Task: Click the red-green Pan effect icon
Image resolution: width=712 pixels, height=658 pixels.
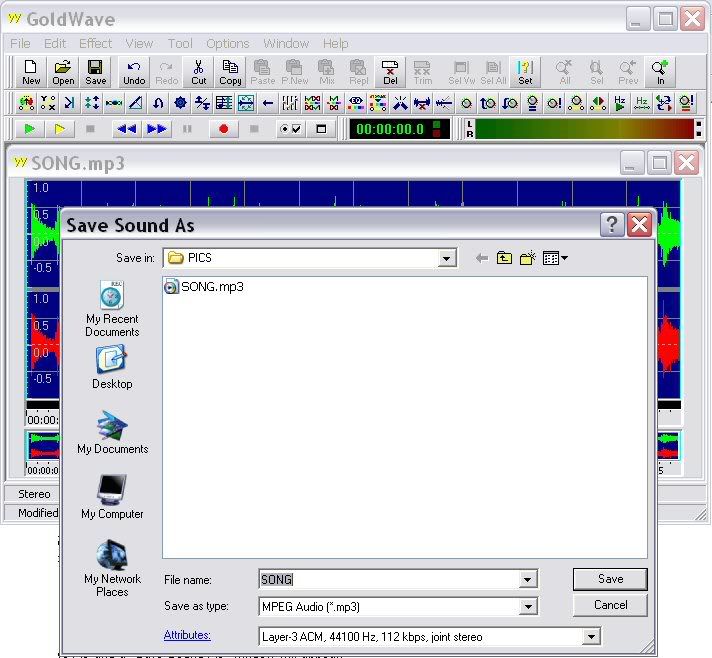Action: click(598, 103)
